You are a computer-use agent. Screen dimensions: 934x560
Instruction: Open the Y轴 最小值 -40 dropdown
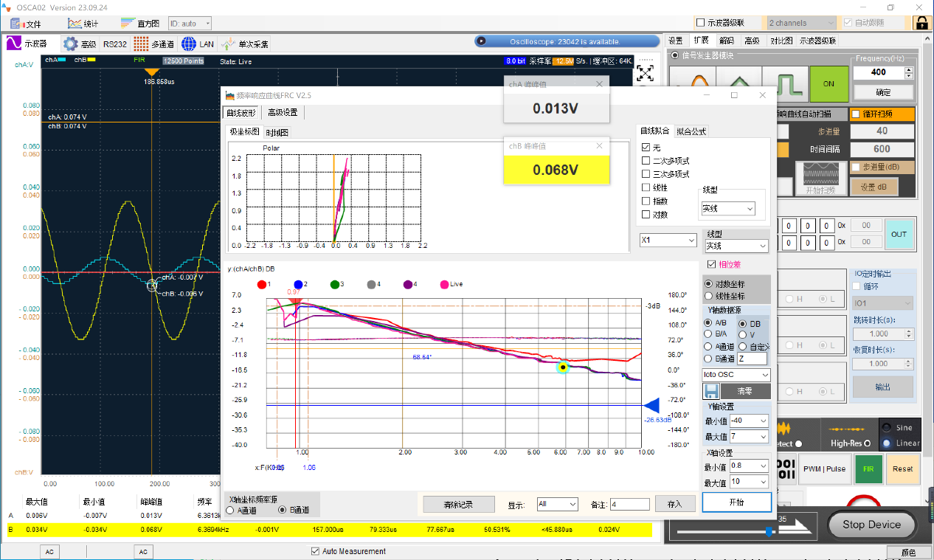[x=749, y=421]
